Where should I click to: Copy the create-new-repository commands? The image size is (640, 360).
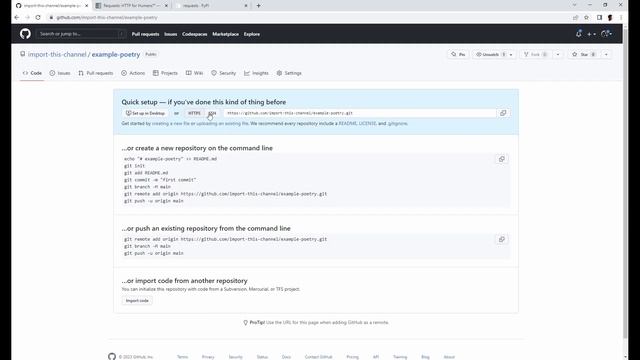[x=502, y=159]
